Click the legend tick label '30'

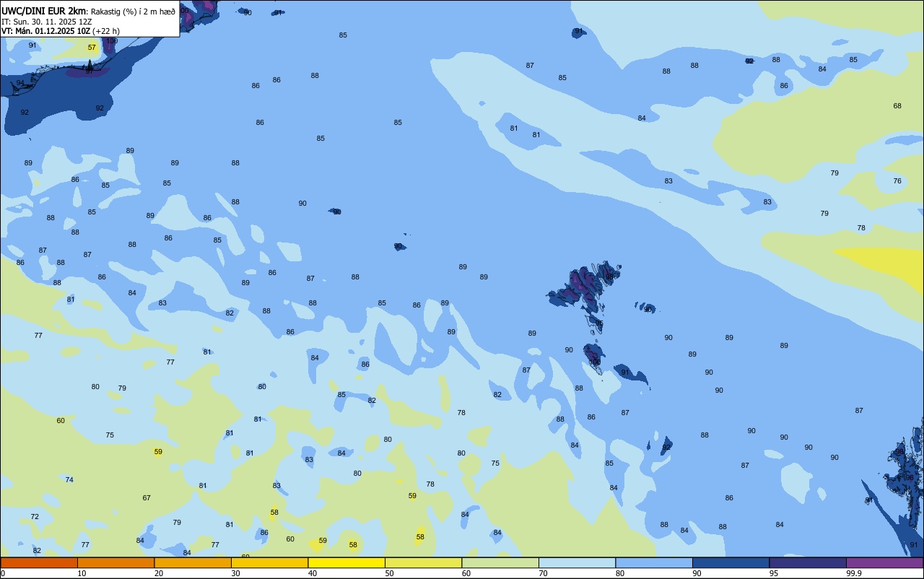pos(235,573)
